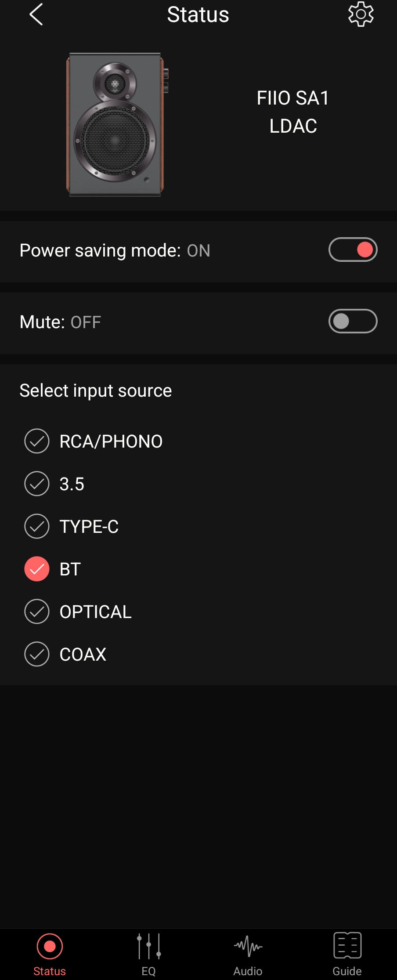Go back using the arrow icon
The image size is (397, 980).
36,14
